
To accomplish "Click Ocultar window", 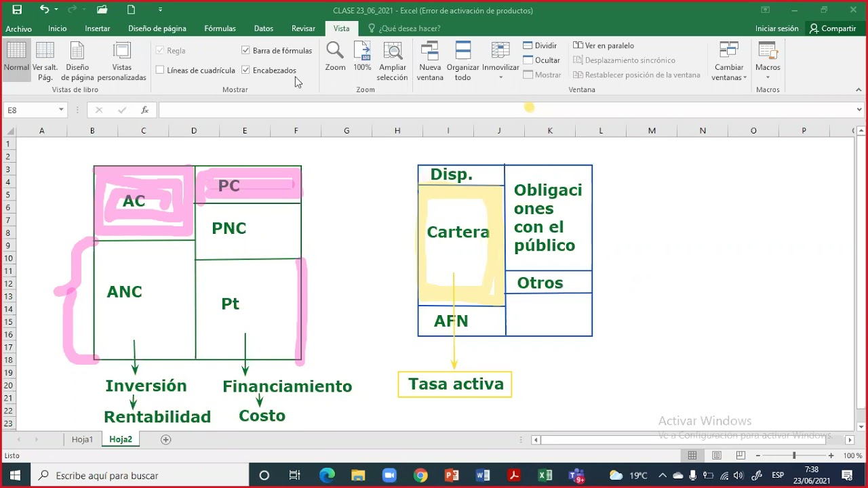I will [x=541, y=60].
